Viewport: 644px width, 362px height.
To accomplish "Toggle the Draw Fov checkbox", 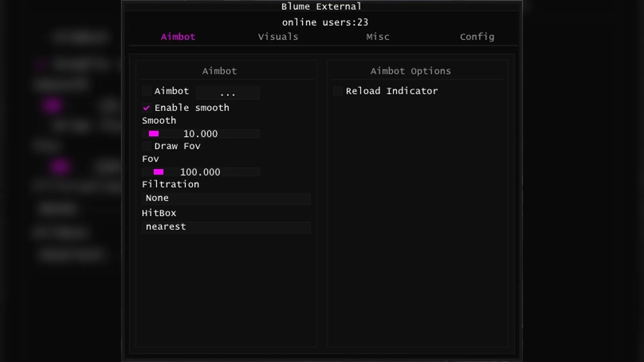I will [147, 146].
